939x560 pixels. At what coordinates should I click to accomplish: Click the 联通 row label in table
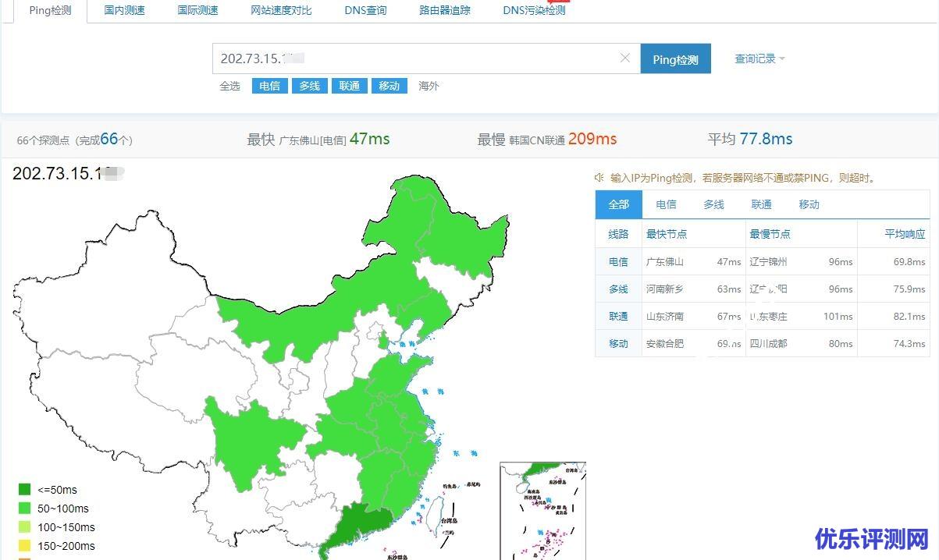[618, 317]
